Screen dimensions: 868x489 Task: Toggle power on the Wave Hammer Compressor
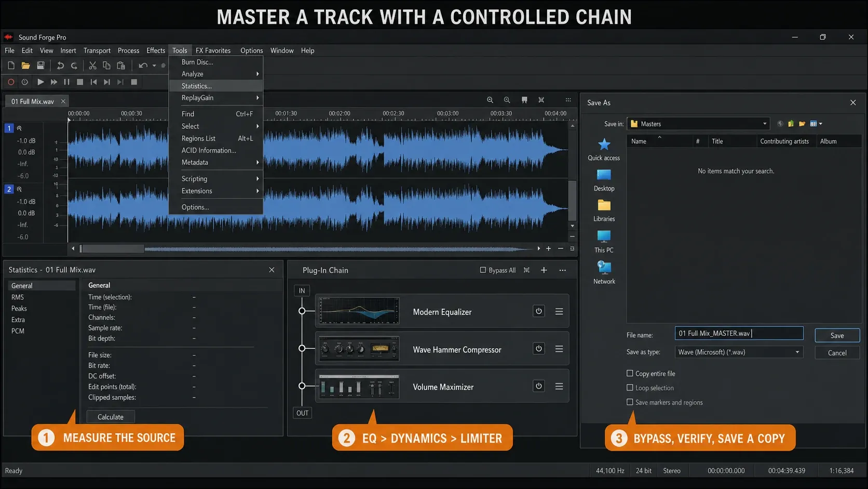539,349
